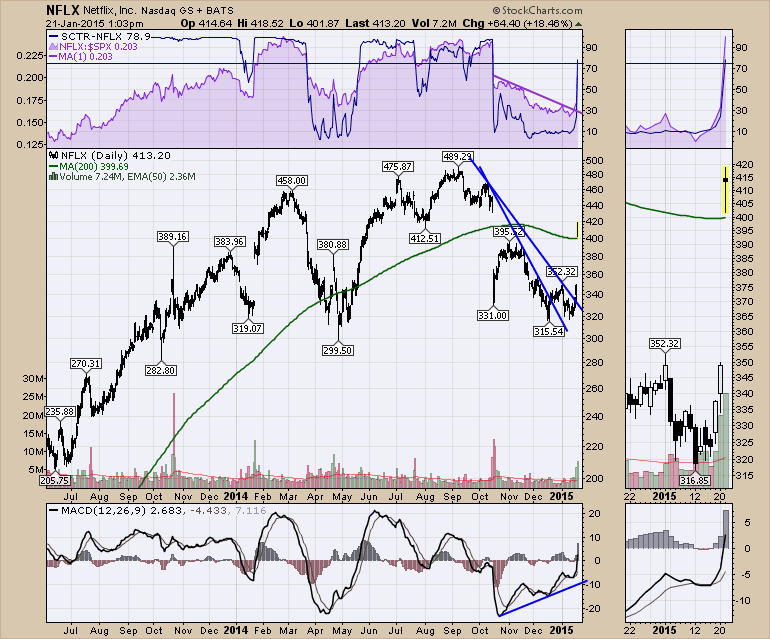Click the 352.32 label in the zoom panel
Viewport: 770px width, 639px height.
click(664, 343)
